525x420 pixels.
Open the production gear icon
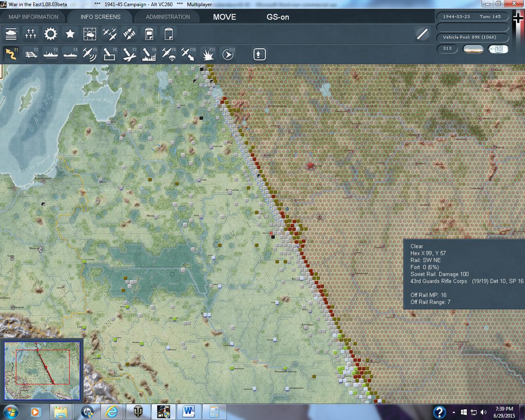pos(50,34)
